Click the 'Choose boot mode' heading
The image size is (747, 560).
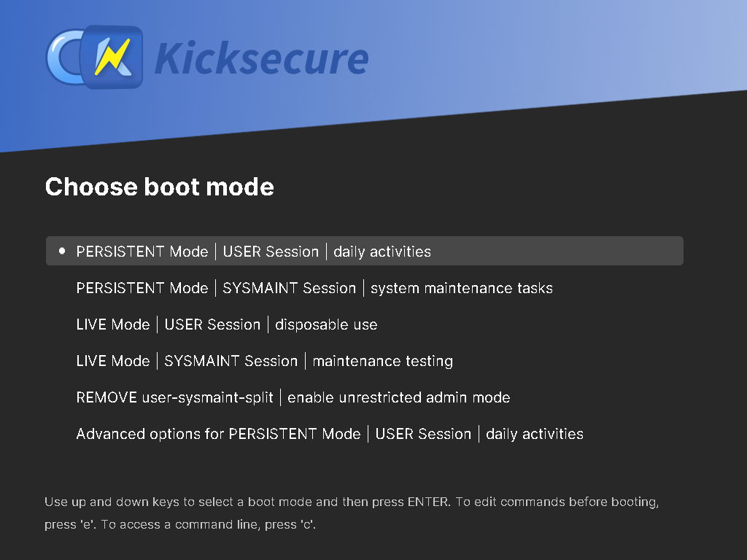pos(159,187)
